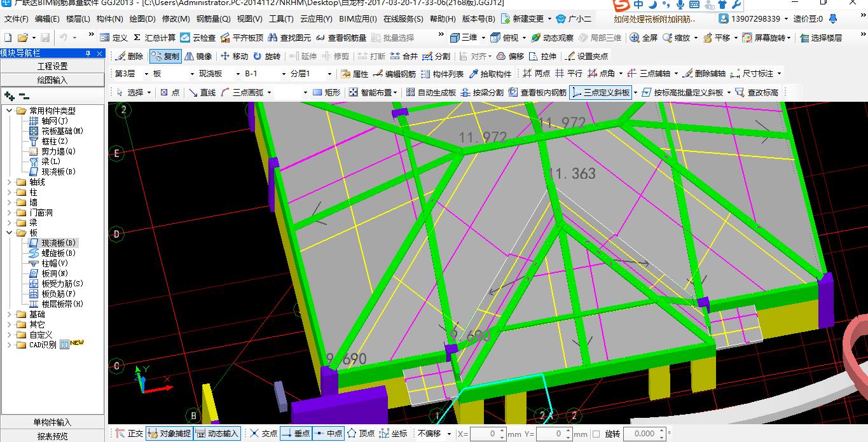Expand the 基础 tree node
The height and width of the screenshot is (442, 868).
9,314
